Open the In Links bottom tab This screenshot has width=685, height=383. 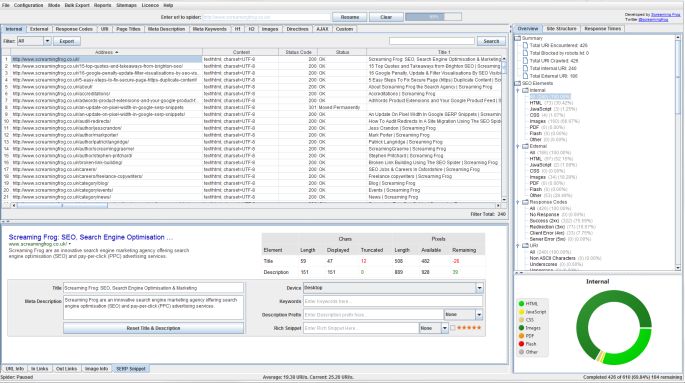click(x=39, y=369)
